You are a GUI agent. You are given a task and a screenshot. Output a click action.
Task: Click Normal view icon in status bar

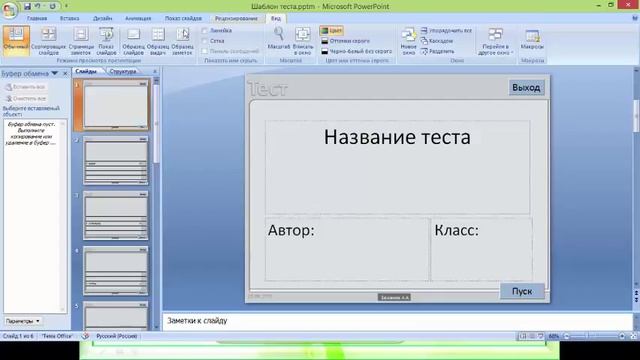click(x=523, y=336)
